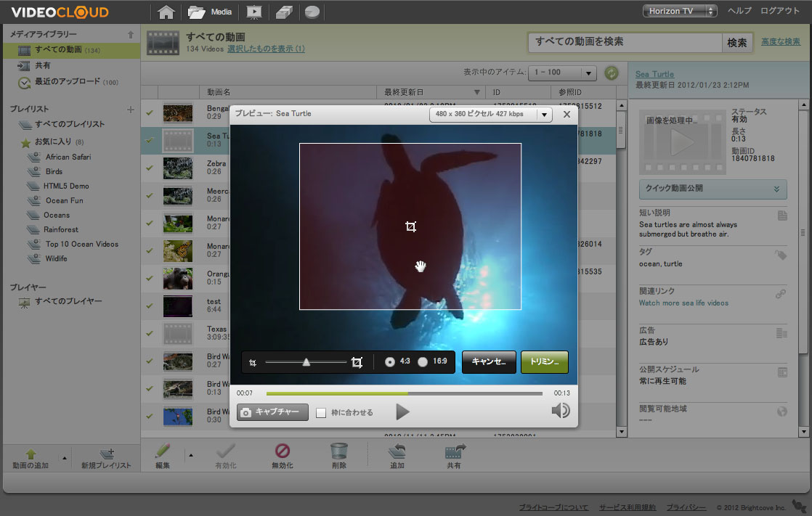
Task: Toggle the checkmark for the Orangu row
Action: pos(150,278)
